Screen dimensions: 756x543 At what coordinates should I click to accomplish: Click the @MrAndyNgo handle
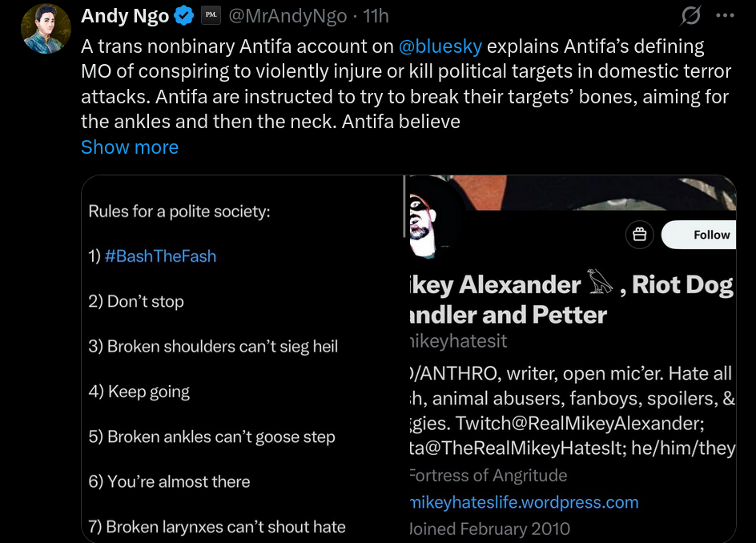288,15
